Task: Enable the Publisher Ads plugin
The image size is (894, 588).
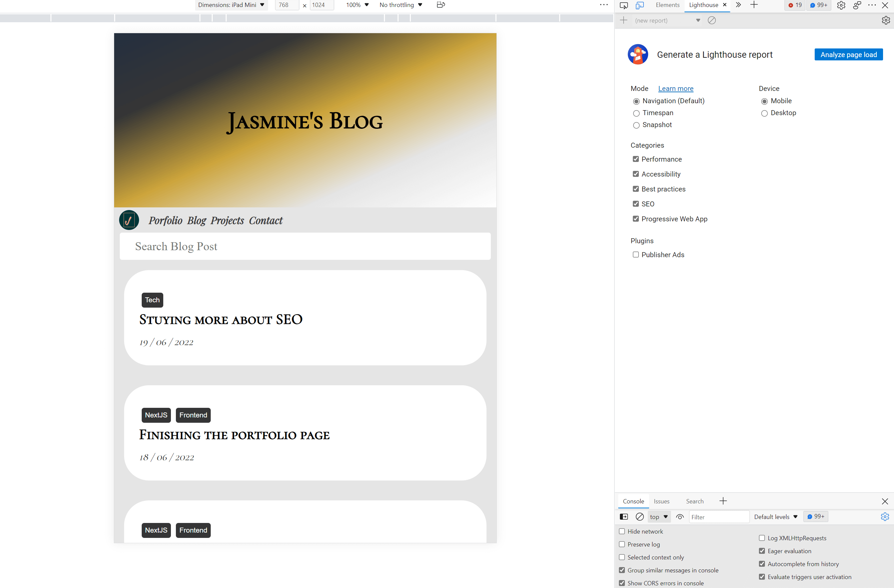Action: [635, 255]
